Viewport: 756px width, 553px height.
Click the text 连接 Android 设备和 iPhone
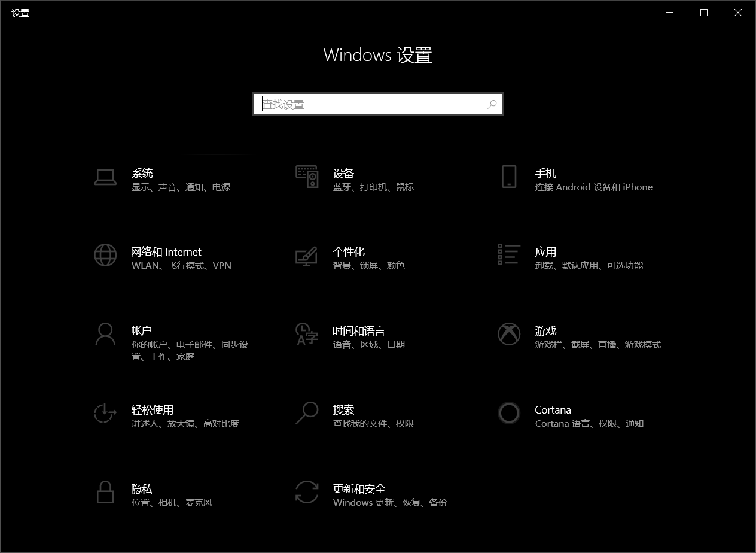click(x=594, y=187)
